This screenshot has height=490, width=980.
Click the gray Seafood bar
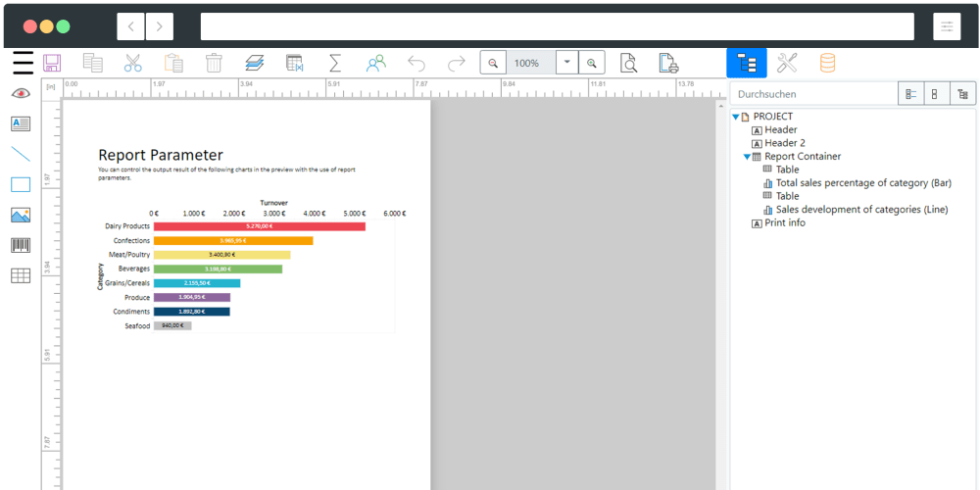point(172,325)
